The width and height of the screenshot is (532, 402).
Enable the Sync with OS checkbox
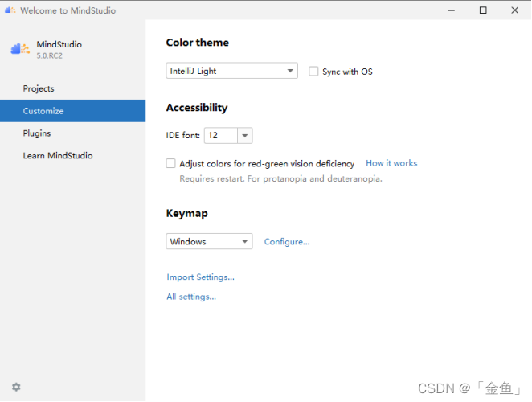coord(313,72)
